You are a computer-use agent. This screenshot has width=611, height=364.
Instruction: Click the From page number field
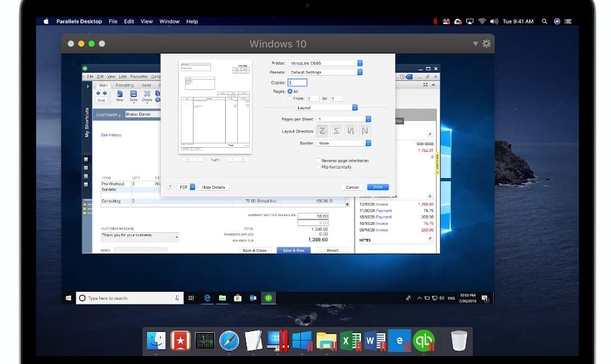pos(312,98)
